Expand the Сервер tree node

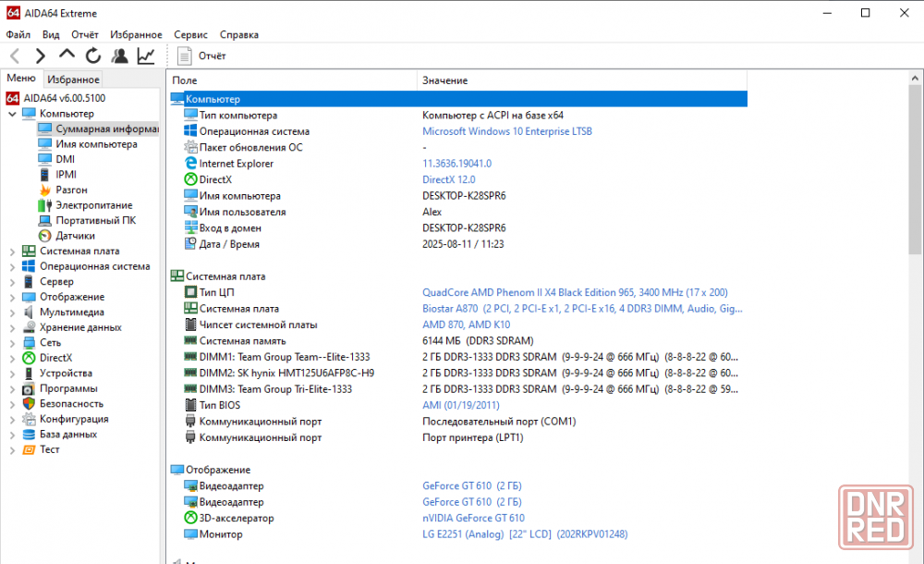12,282
